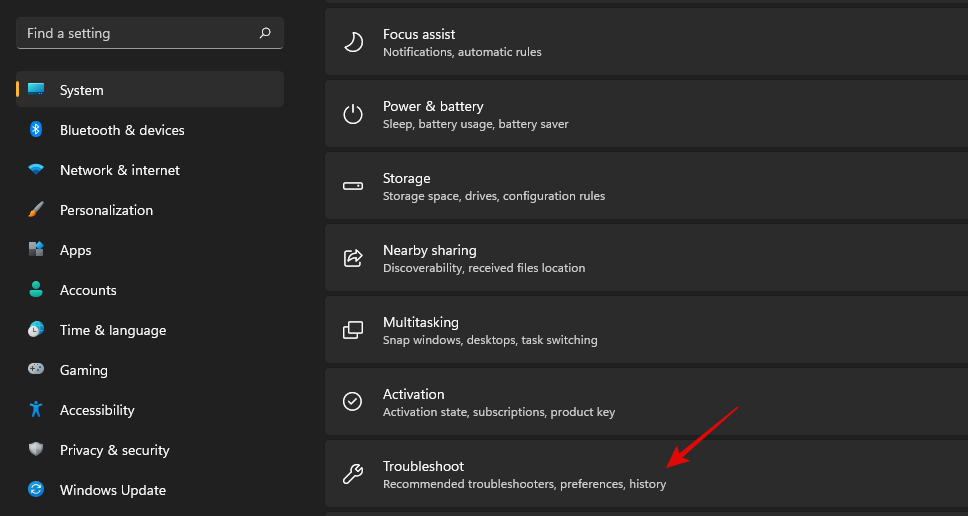Click the Bluetooth icon in sidebar
The image size is (968, 516).
(36, 130)
